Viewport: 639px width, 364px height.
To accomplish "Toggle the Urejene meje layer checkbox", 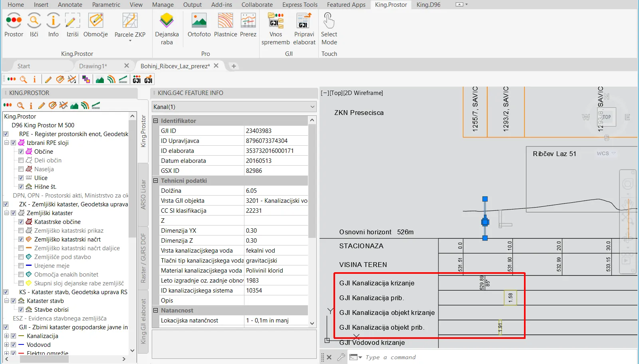I will coord(21,266).
